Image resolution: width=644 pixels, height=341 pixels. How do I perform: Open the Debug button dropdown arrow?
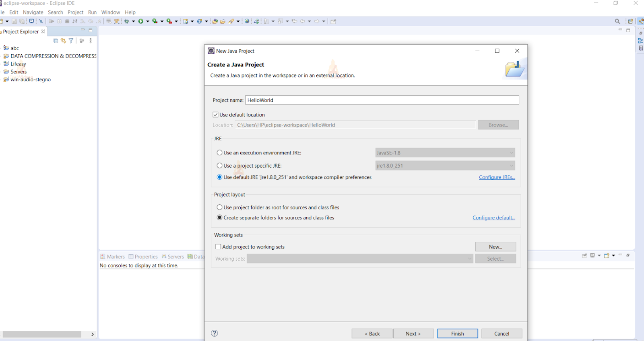tap(133, 21)
